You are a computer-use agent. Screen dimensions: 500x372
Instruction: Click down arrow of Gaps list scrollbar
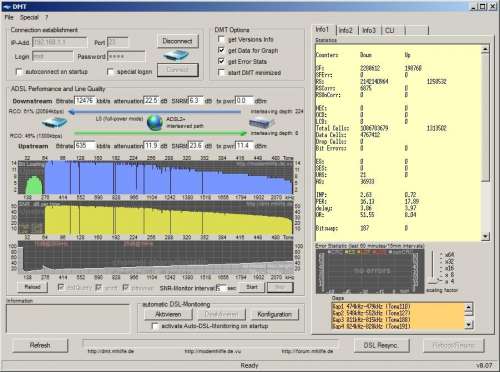pyautogui.click(x=469, y=324)
